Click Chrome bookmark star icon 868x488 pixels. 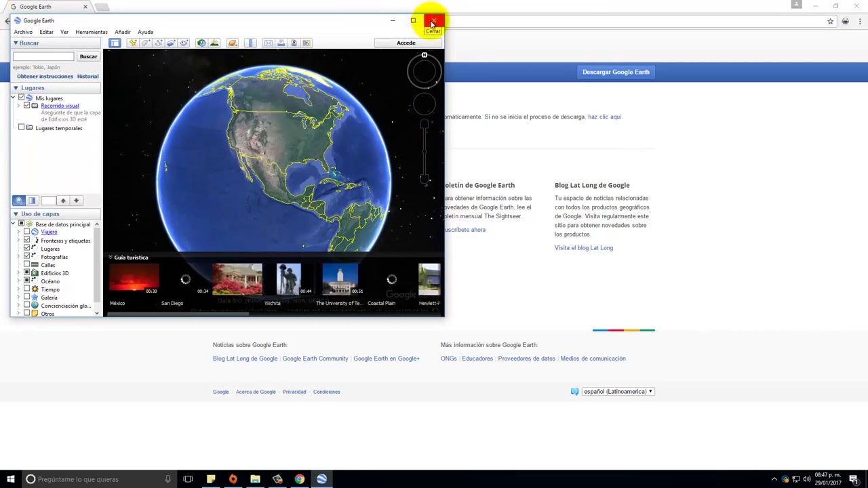click(830, 21)
